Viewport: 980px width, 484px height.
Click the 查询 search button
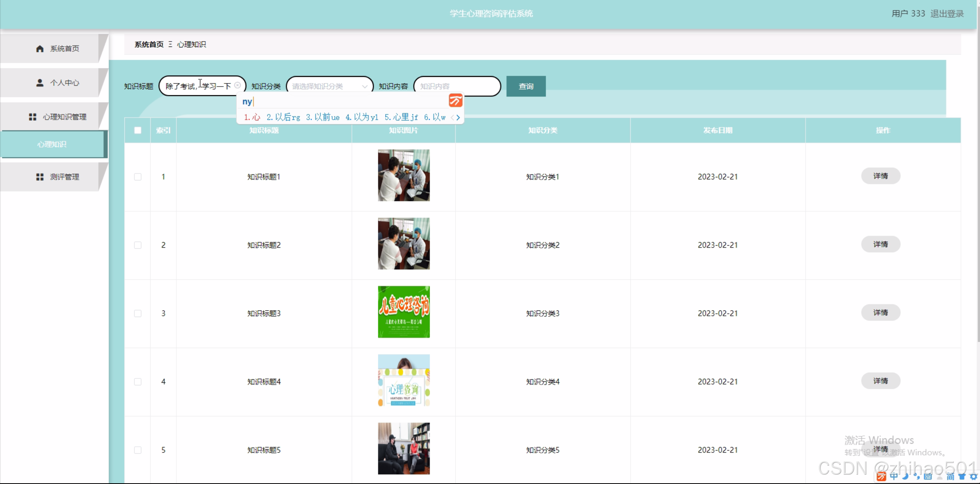pos(526,86)
